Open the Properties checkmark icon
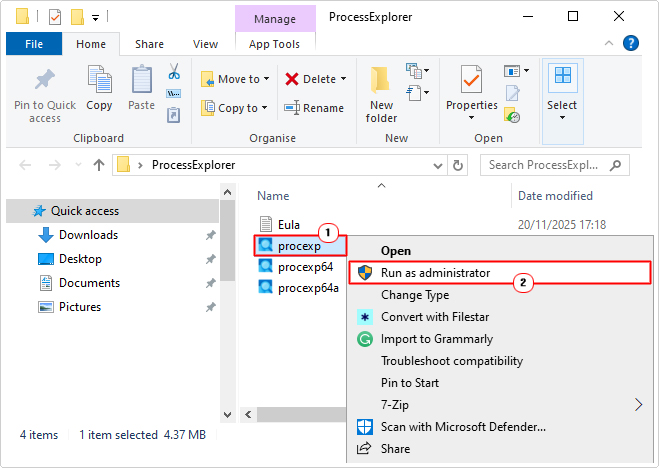659x468 pixels. click(471, 79)
